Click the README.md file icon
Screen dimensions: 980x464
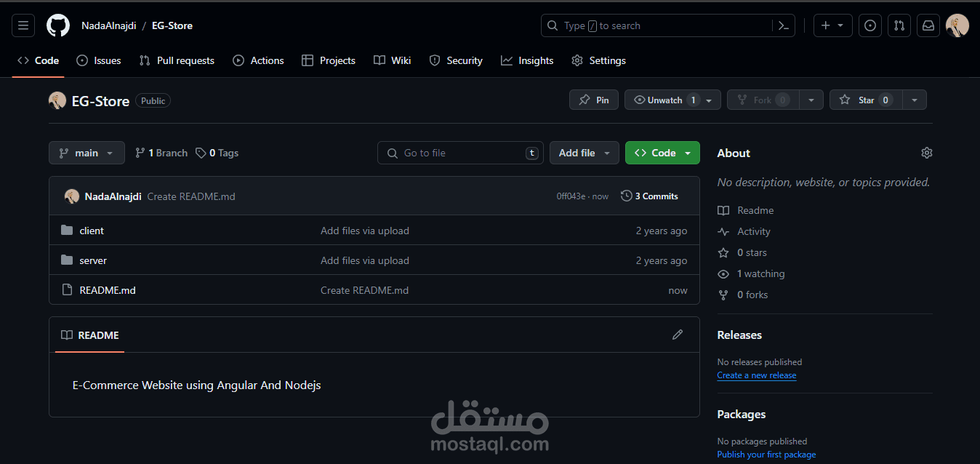pyautogui.click(x=67, y=290)
